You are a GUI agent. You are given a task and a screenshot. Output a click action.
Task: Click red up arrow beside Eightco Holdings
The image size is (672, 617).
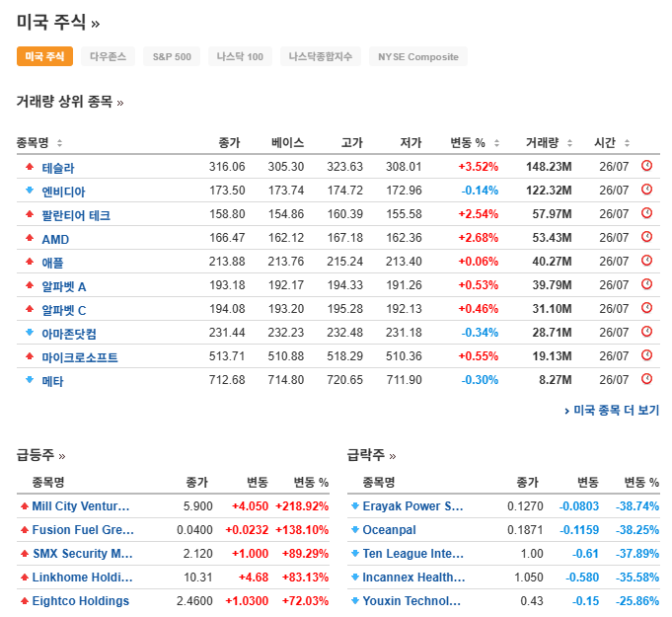[25, 600]
